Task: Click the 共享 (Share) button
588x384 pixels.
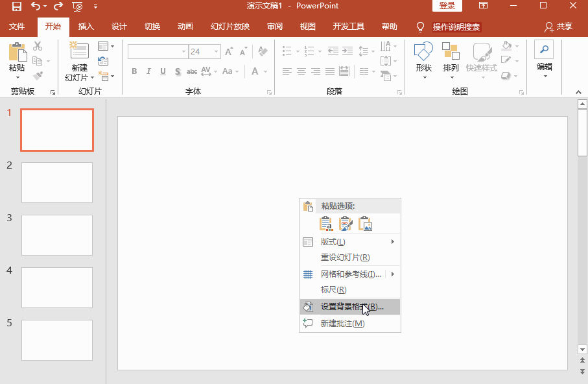Action: click(559, 27)
